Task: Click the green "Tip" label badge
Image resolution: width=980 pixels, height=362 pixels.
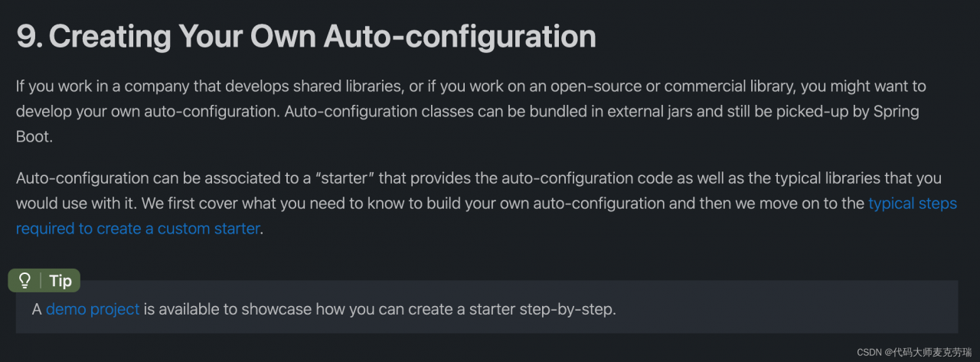Action: click(60, 281)
